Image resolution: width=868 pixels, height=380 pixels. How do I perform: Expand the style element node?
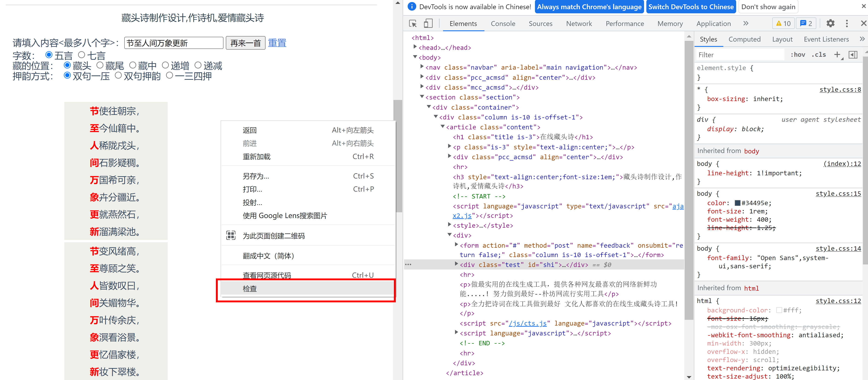450,224
